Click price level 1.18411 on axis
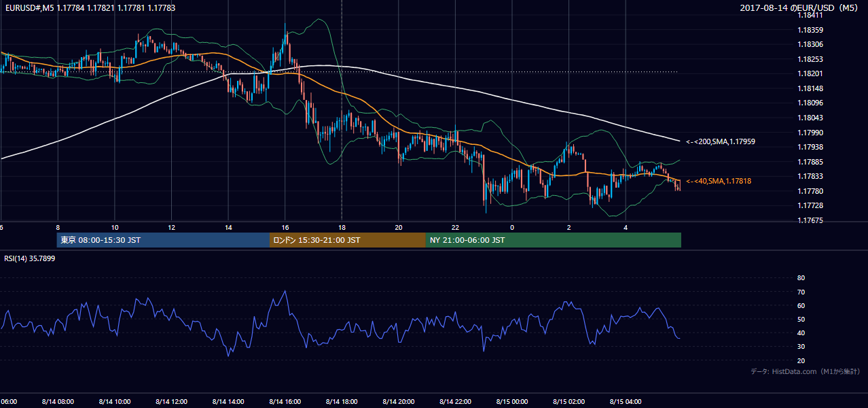The height and width of the screenshot is (408, 868). 810,15
